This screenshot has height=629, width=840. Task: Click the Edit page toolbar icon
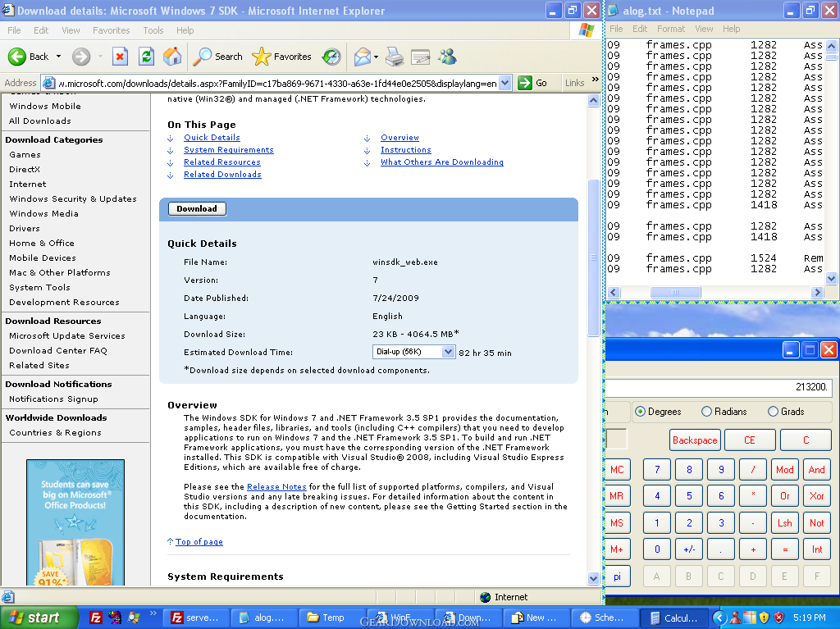pos(421,57)
